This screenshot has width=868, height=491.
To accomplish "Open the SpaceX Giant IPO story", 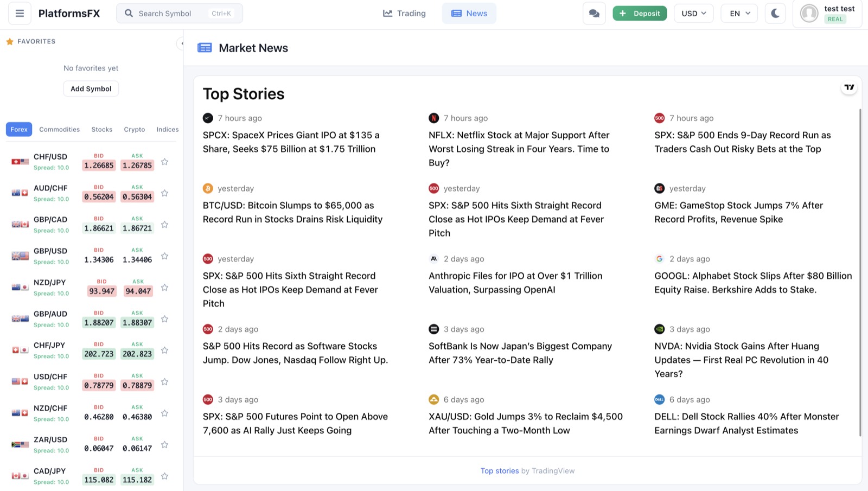I will pos(291,142).
